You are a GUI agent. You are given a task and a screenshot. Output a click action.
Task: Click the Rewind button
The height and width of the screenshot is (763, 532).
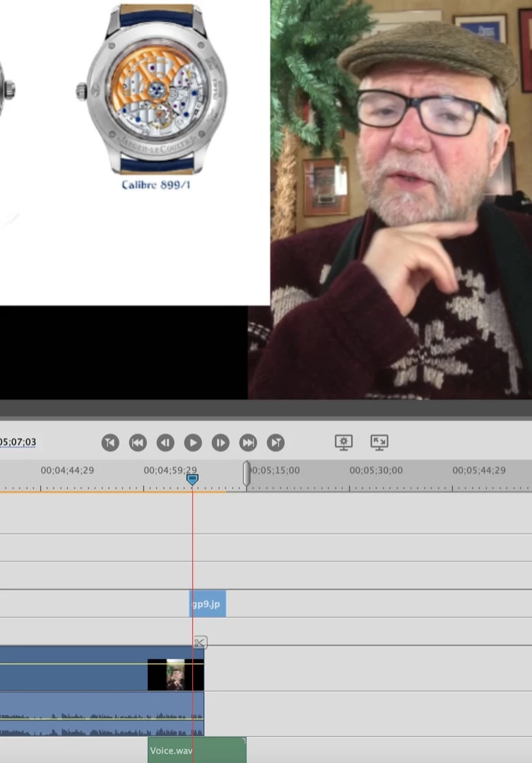click(138, 443)
